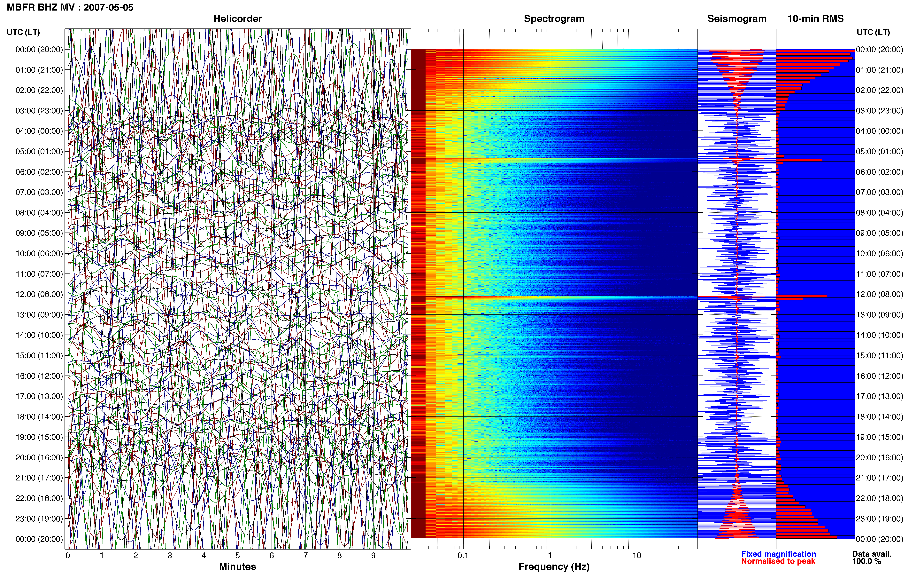Click the 11:00 (07:00) label beside the RMS panel
The width and height of the screenshot is (924, 578).
880,274
